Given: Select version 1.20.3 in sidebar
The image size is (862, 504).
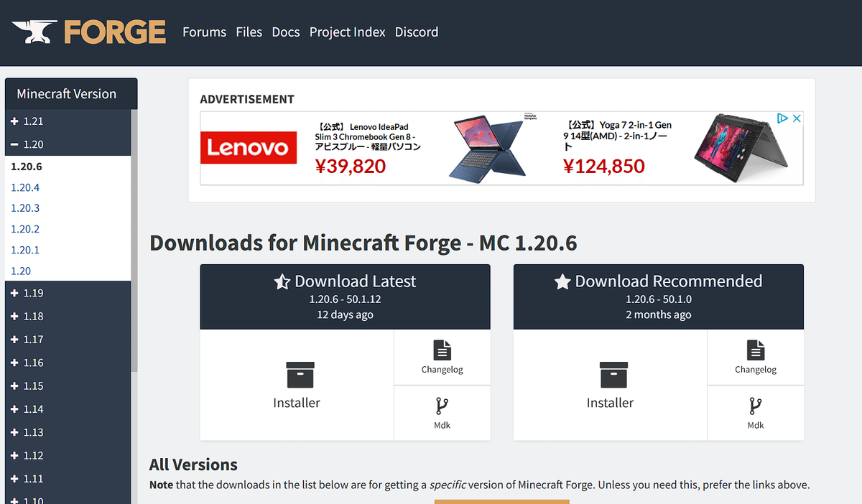Looking at the screenshot, I should click(x=25, y=208).
